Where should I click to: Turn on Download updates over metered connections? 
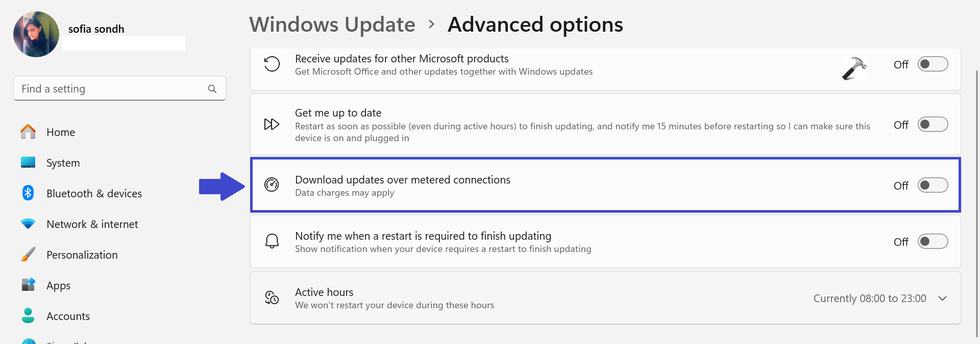[933, 185]
